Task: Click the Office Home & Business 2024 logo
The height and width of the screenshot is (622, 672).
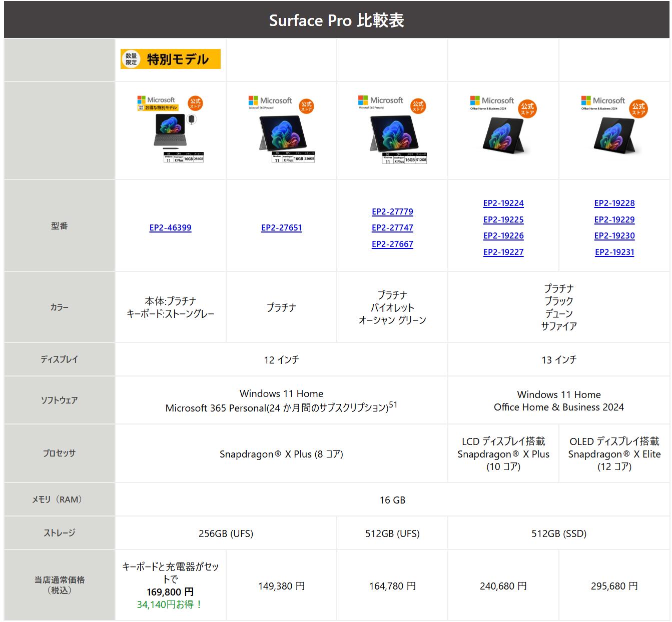Action: [493, 100]
